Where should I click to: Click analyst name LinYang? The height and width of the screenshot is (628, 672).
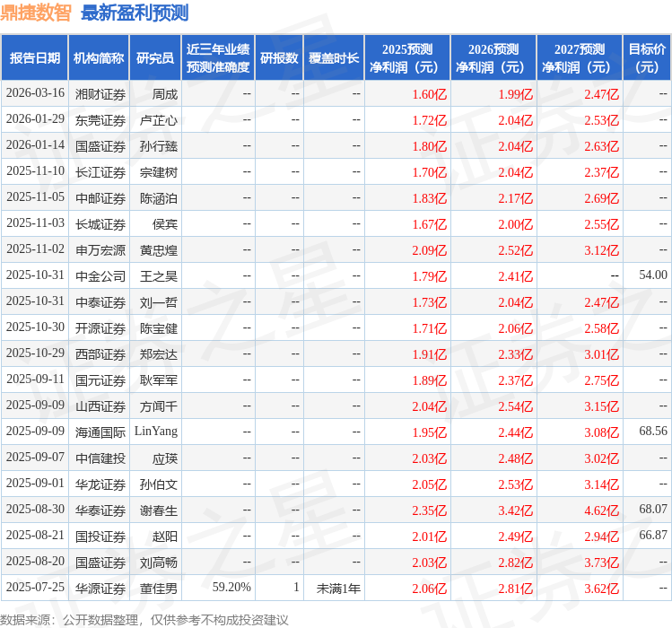coord(156,432)
